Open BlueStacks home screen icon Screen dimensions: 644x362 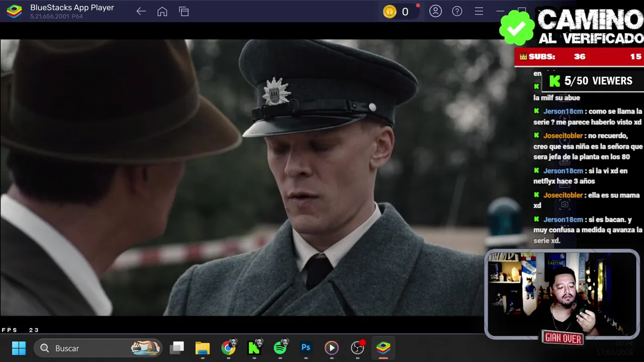162,12
